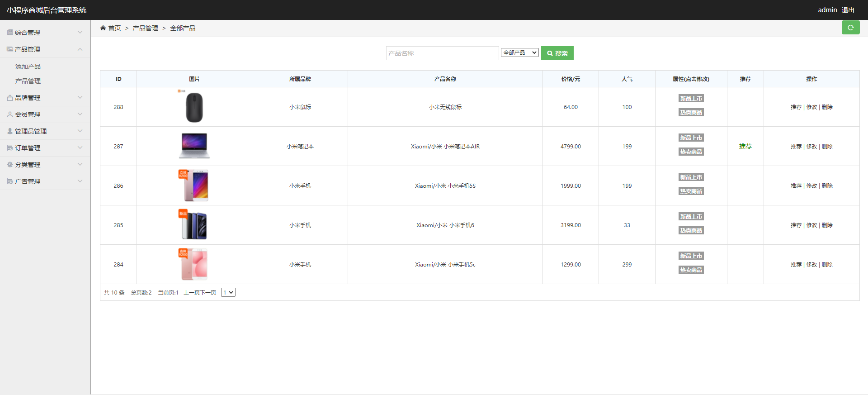Click the home icon in breadcrumb
This screenshot has width=868, height=395.
click(103, 28)
